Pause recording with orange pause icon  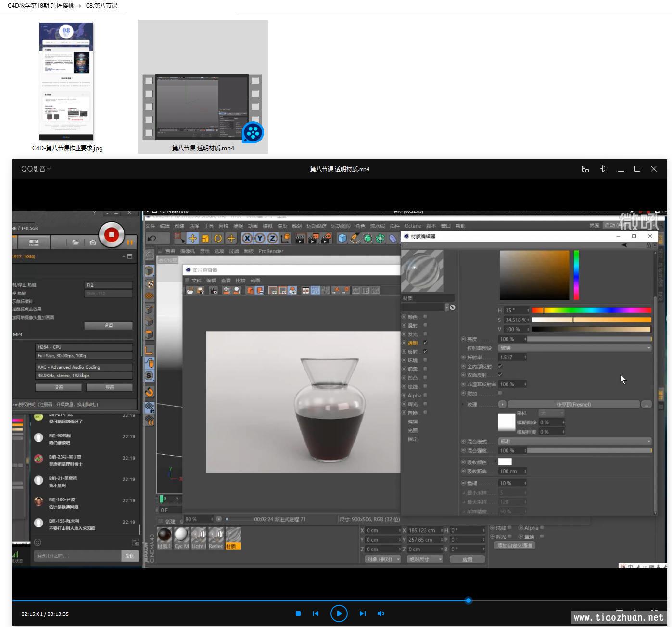pos(129,243)
